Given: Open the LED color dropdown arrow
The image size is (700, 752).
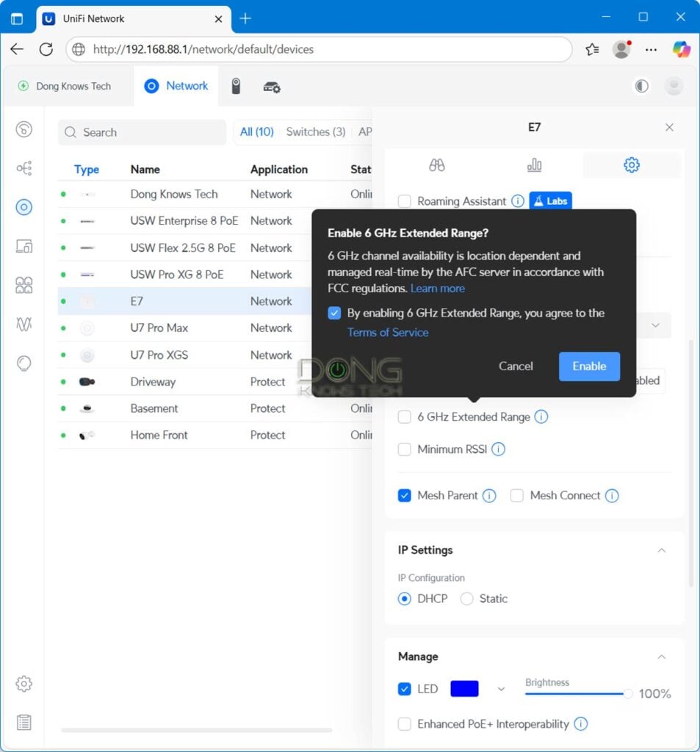Looking at the screenshot, I should tap(501, 689).
